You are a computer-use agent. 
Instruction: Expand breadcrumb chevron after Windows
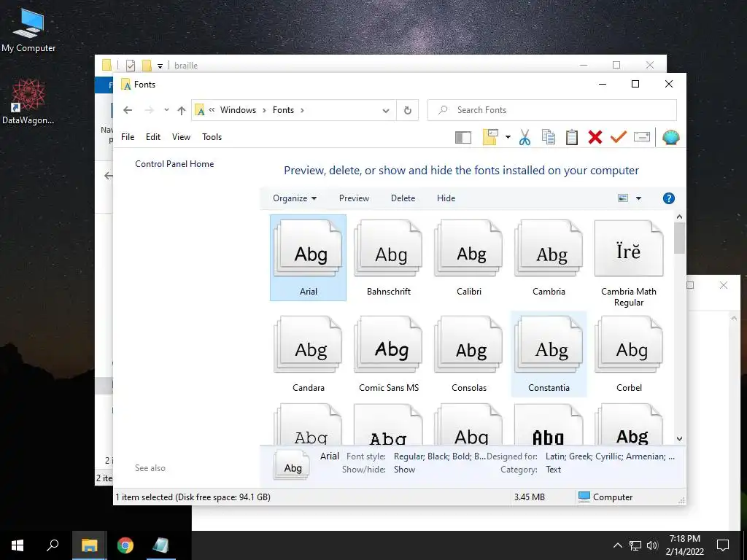click(x=264, y=110)
